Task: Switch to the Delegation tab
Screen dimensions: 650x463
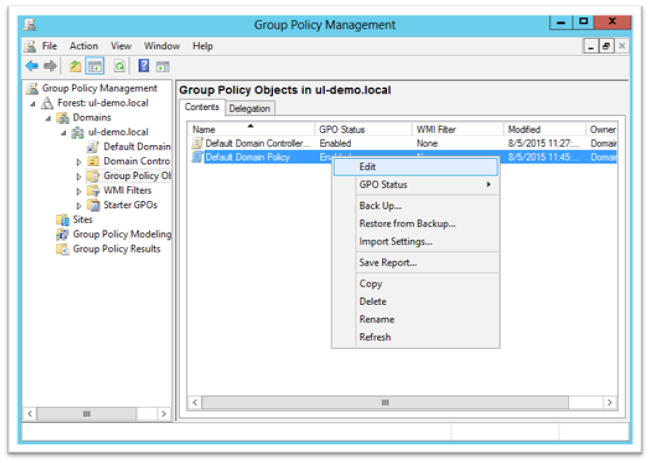Action: point(249,108)
